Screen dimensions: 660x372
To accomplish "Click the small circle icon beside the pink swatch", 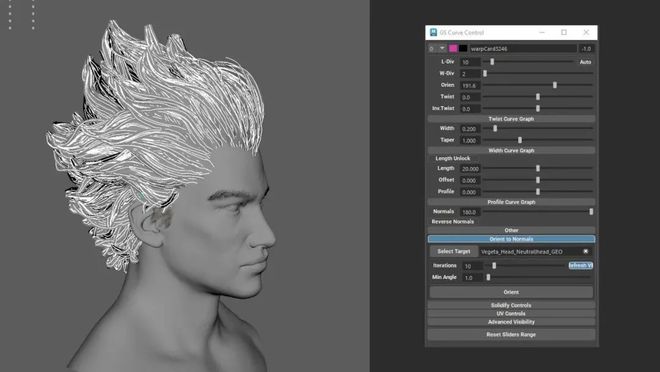I will click(x=431, y=48).
